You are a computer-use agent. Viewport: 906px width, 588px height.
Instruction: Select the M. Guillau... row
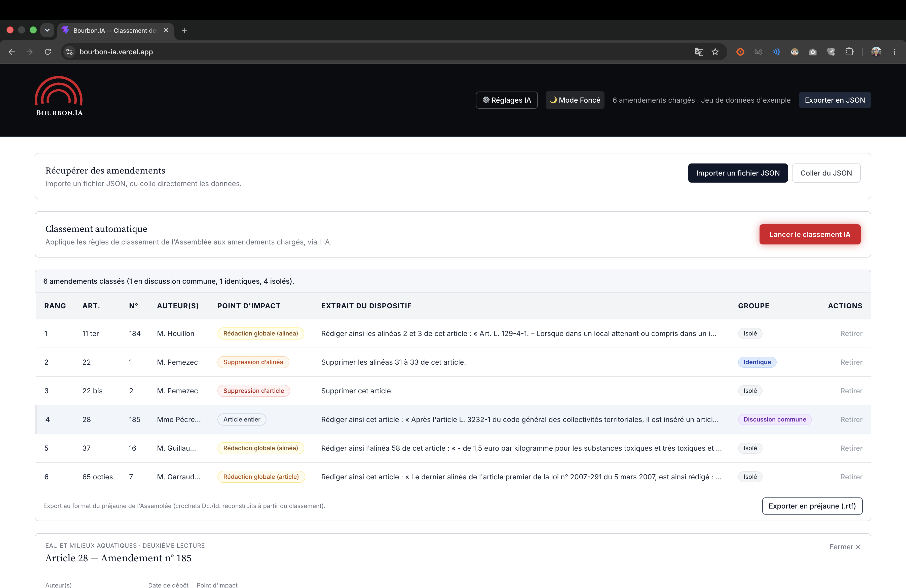453,448
